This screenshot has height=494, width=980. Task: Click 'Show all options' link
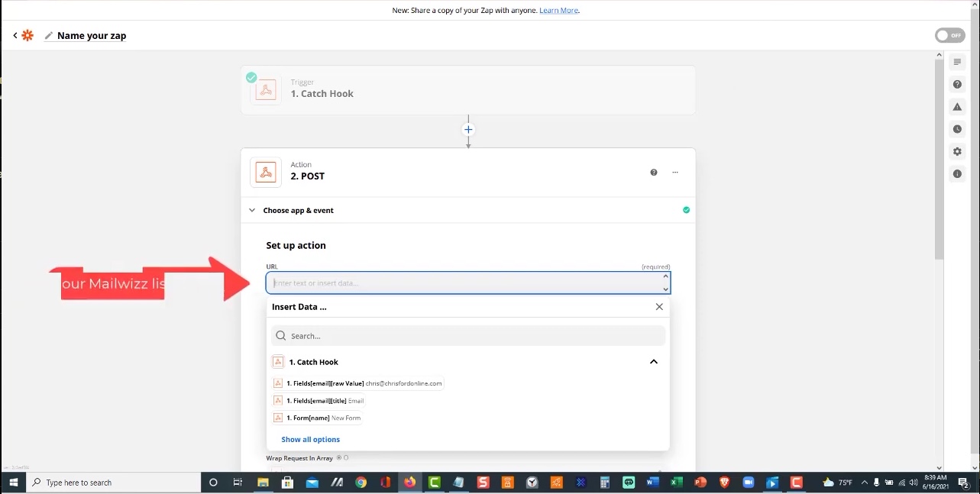tap(310, 440)
